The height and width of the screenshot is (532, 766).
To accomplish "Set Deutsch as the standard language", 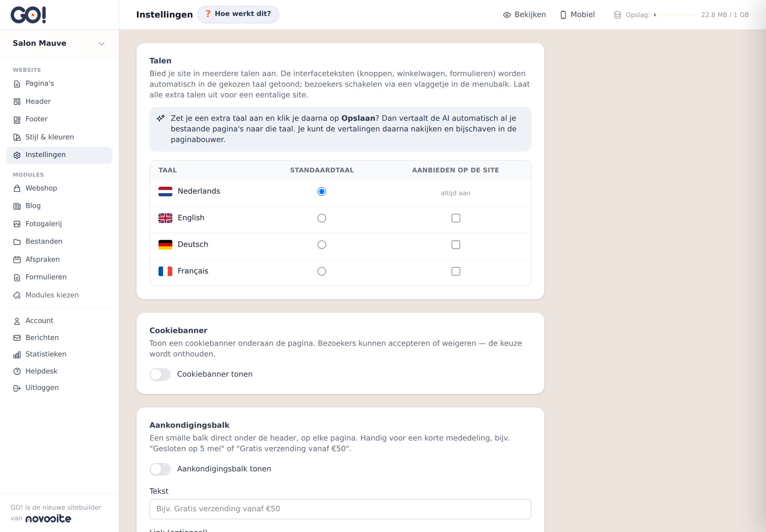I will (322, 245).
